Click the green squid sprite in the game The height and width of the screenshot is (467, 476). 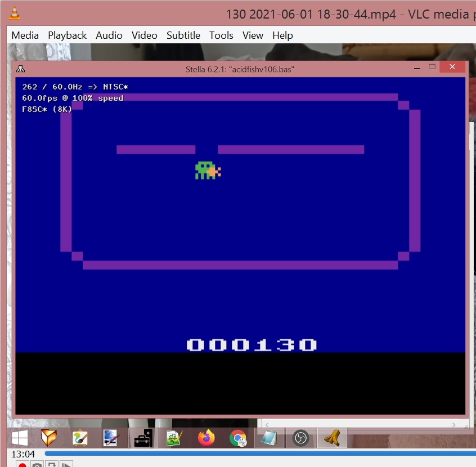tap(206, 170)
